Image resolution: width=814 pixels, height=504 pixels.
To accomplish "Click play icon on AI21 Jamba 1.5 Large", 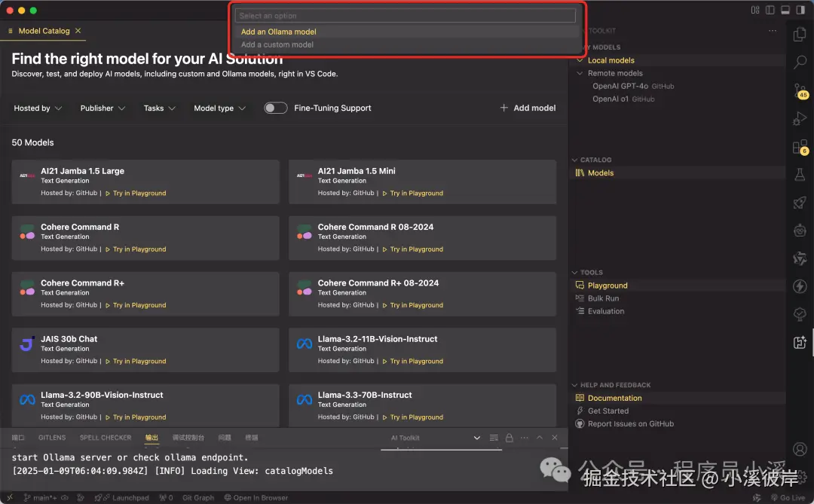I will [x=108, y=193].
